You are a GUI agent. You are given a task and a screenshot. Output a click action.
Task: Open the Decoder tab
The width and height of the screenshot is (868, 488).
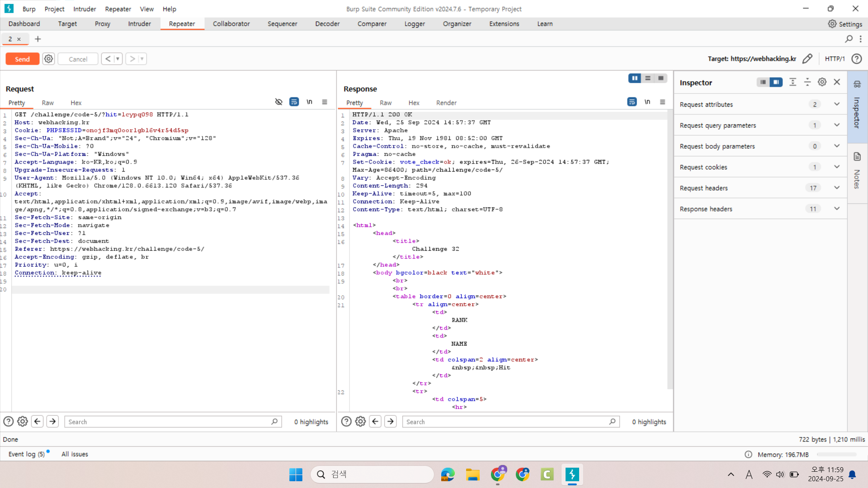tap(327, 24)
